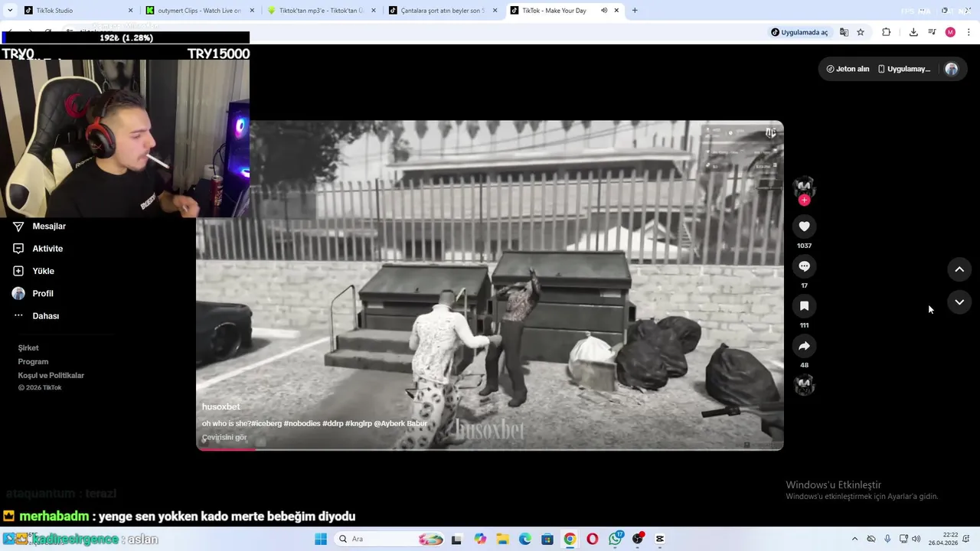The width and height of the screenshot is (980, 551).
Task: Bookmark this page with the star icon
Action: pyautogui.click(x=861, y=32)
